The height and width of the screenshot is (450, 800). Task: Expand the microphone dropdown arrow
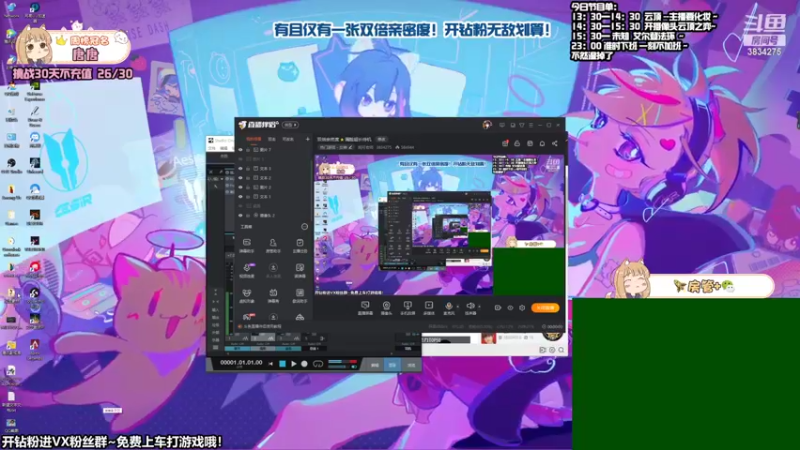457,307
